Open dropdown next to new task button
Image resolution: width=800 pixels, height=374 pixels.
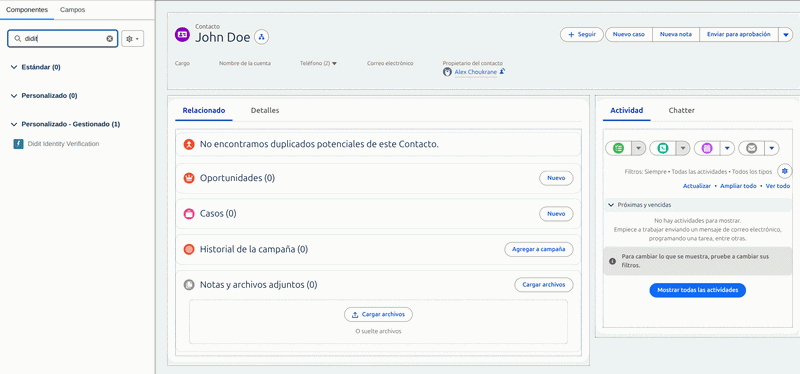(x=638, y=148)
